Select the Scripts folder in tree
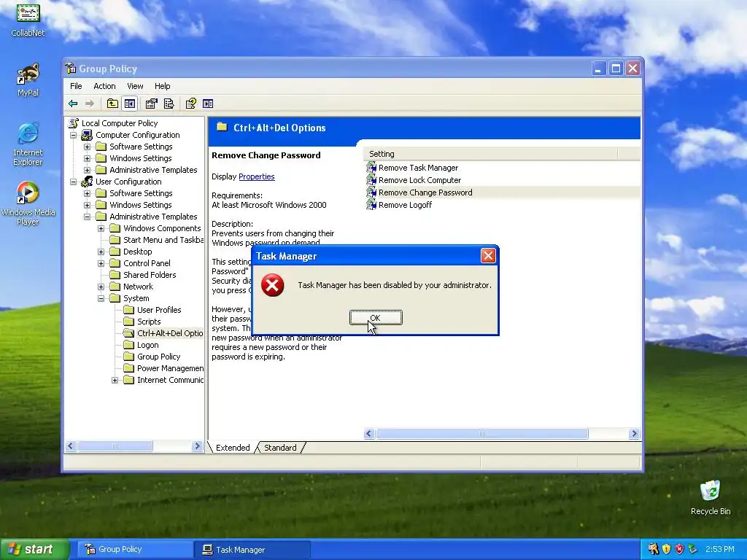 coord(142,322)
